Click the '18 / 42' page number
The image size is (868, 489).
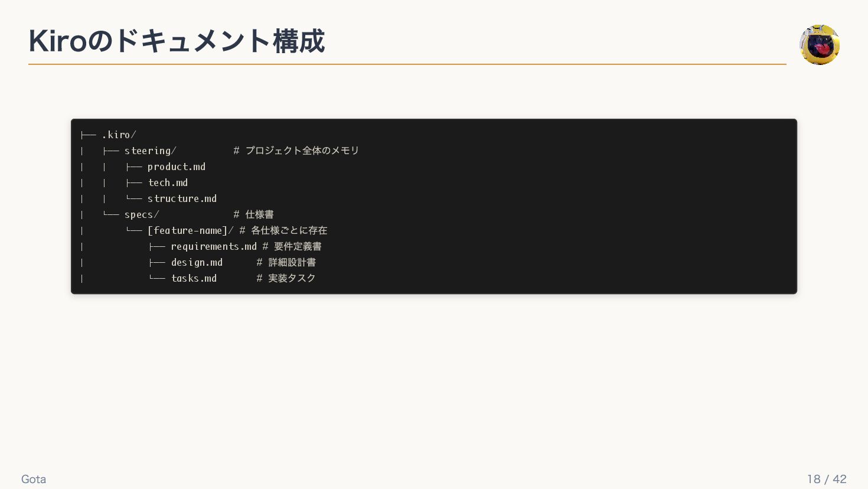[827, 479]
